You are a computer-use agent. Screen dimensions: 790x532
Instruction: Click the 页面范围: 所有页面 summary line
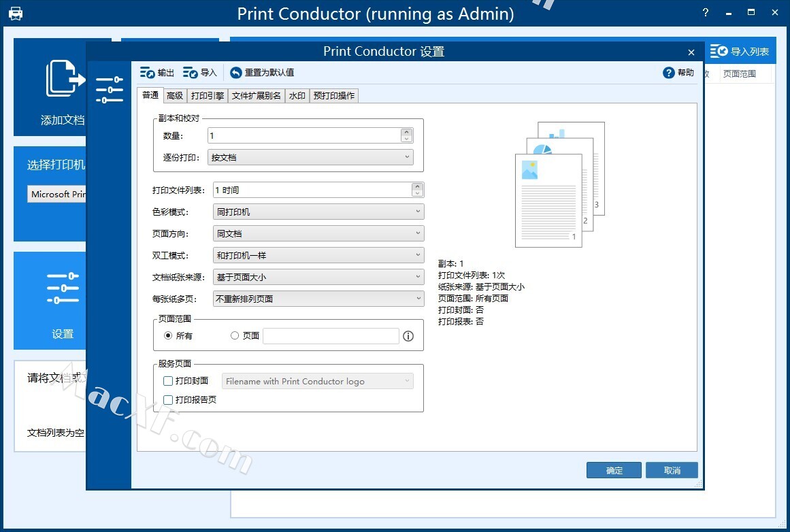point(473,298)
